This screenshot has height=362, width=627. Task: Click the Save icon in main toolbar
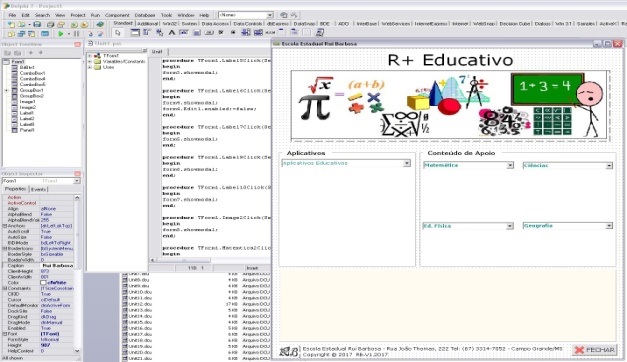[x=37, y=24]
